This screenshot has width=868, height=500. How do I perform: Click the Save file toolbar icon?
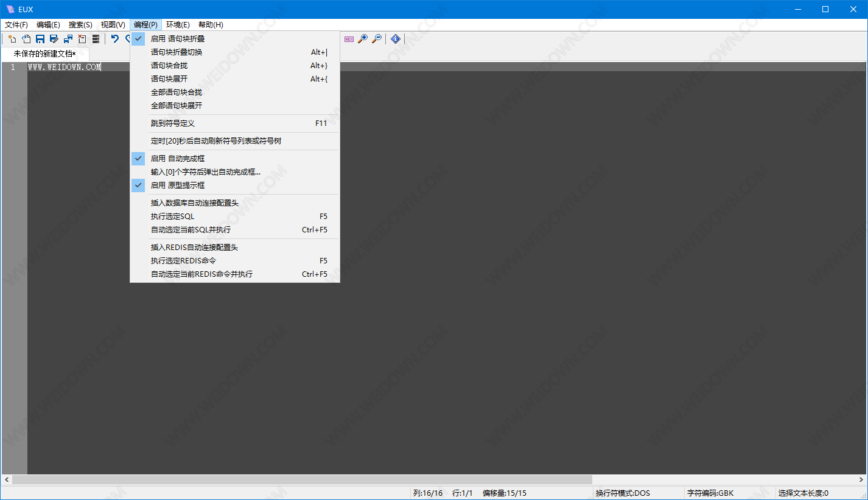pos(40,39)
